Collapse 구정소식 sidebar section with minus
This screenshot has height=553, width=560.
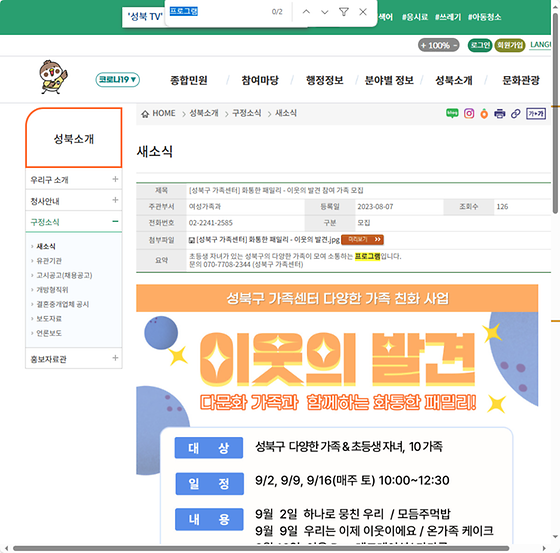coord(115,221)
